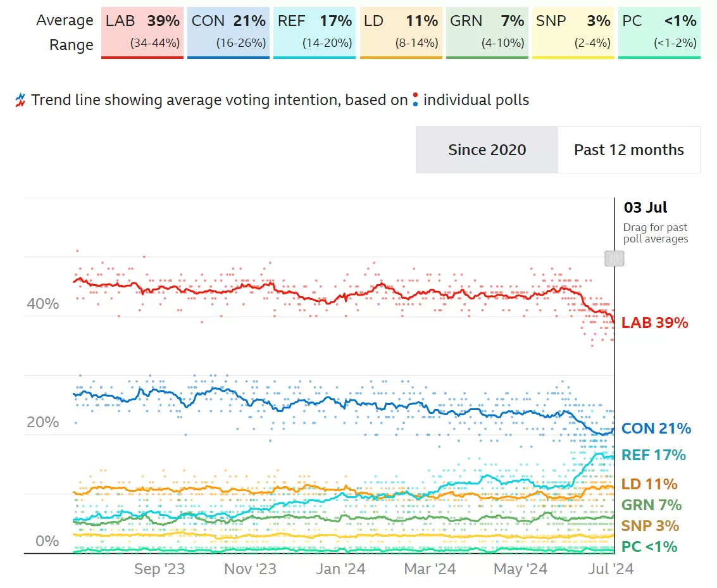This screenshot has height=588, width=717.
Task: Click the individual polls dots icon
Action: pos(415,99)
